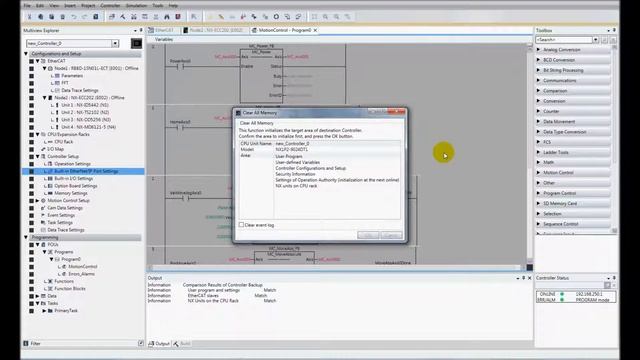
Task: Open the Controller menu
Action: [x=110, y=6]
